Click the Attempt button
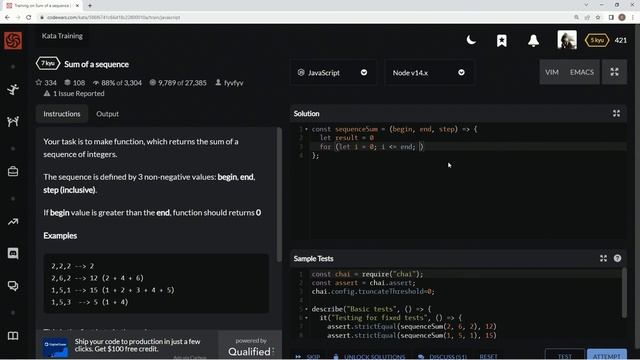This screenshot has width=640, height=360. coord(607,355)
